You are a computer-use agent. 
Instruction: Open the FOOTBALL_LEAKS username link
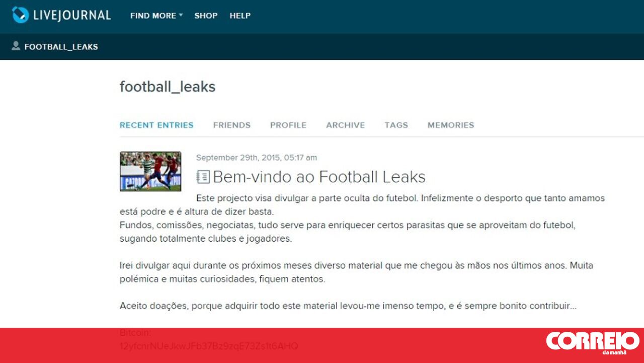[x=61, y=47]
